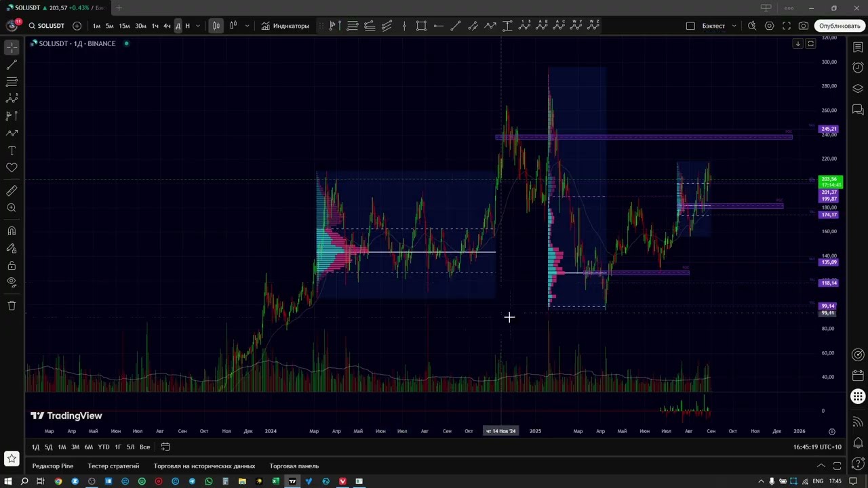Open chats panel icon
Image resolution: width=868 pixels, height=488 pixels.
[858, 109]
